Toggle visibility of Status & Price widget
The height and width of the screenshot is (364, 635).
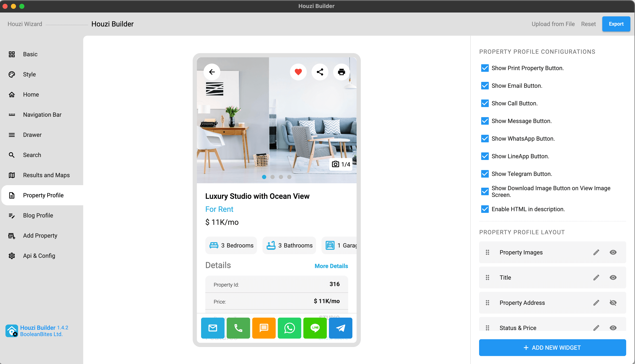click(613, 328)
